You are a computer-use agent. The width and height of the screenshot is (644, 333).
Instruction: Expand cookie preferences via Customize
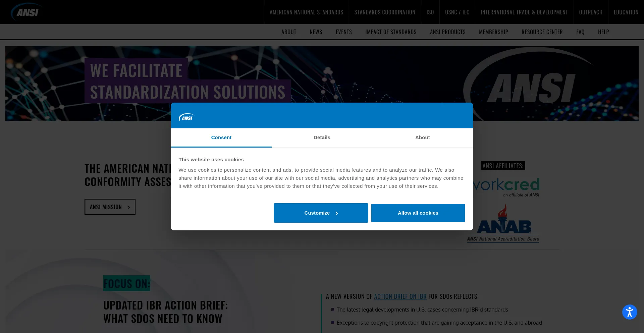tap(320, 213)
